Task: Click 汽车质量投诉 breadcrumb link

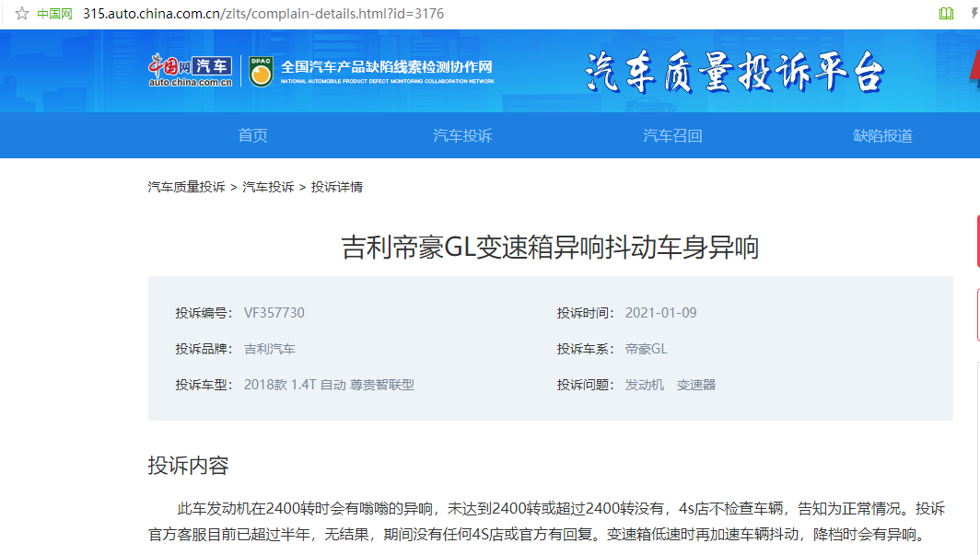Action: (186, 187)
